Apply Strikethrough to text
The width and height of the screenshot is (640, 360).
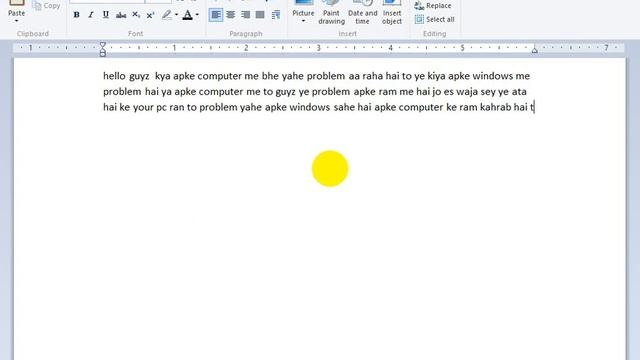point(121,15)
